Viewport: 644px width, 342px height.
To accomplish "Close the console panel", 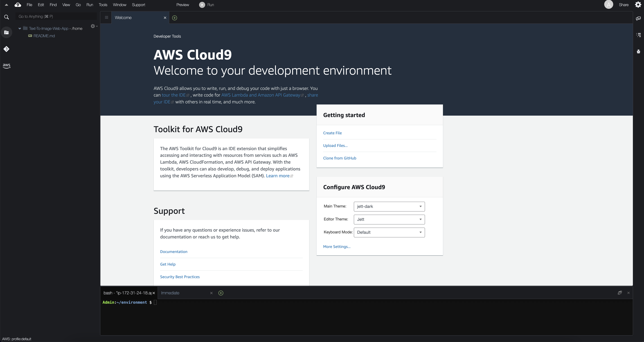I will tap(629, 293).
